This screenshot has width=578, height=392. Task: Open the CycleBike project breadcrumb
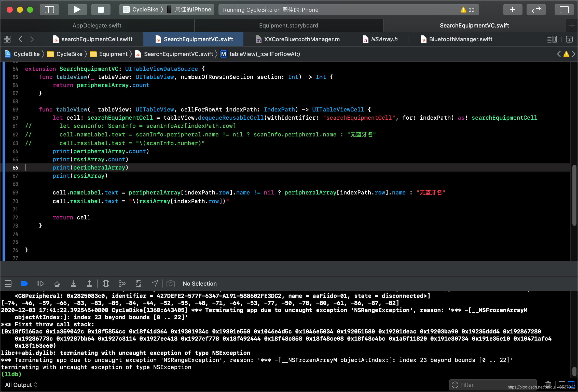click(x=22, y=54)
